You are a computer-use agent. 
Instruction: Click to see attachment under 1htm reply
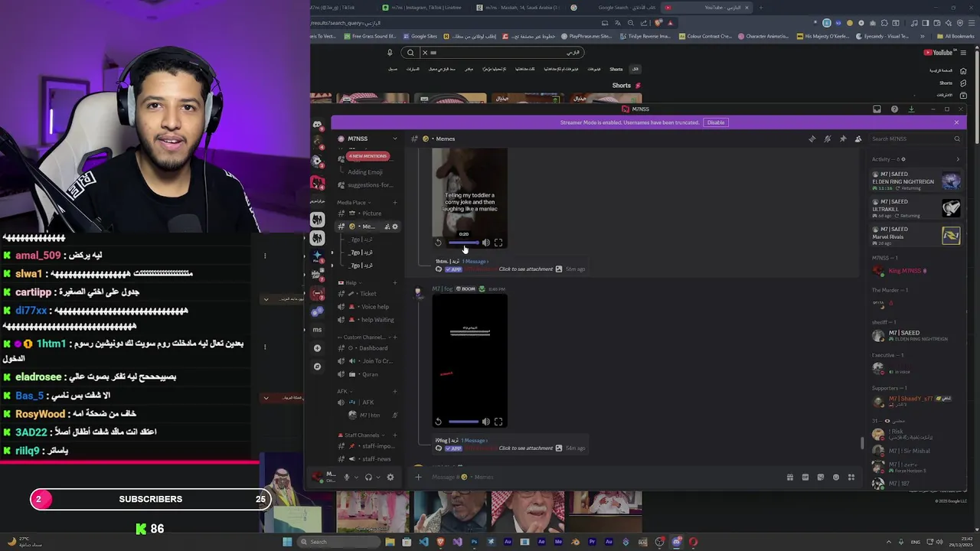click(526, 269)
